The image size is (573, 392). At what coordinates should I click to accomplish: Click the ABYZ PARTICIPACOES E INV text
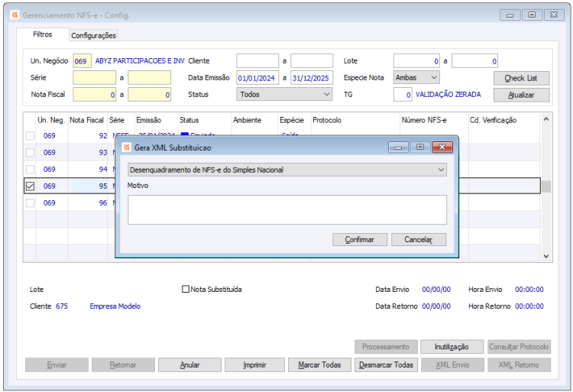140,61
